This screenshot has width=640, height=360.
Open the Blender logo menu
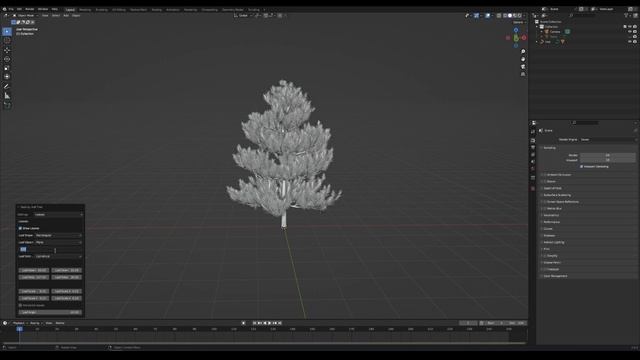(x=4, y=9)
